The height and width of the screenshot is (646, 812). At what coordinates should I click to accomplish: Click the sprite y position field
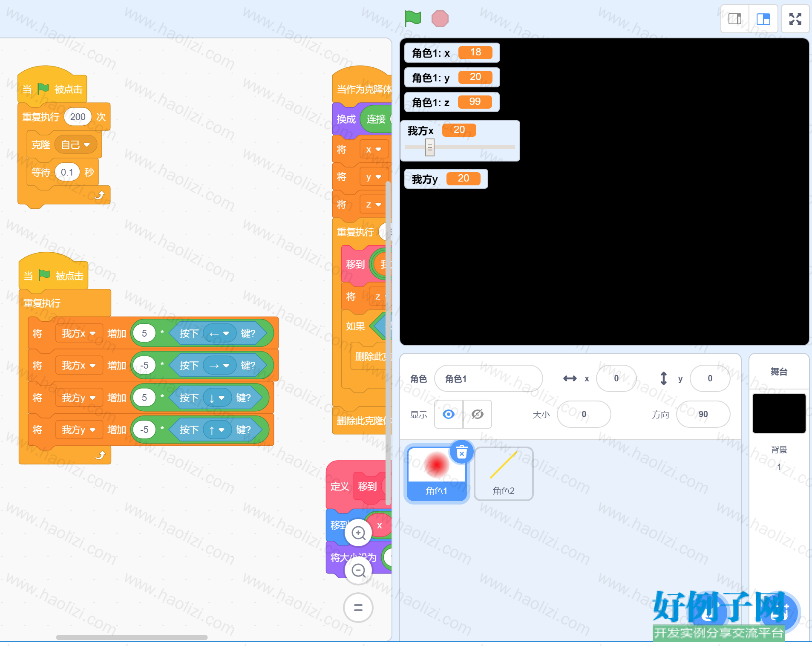[710, 378]
